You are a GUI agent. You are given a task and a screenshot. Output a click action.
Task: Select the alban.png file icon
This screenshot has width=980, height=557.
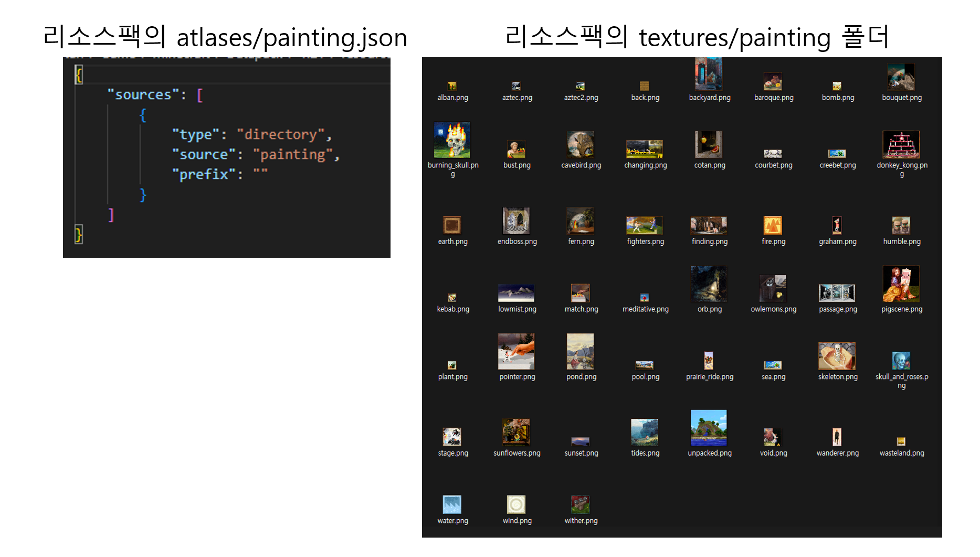(x=452, y=86)
